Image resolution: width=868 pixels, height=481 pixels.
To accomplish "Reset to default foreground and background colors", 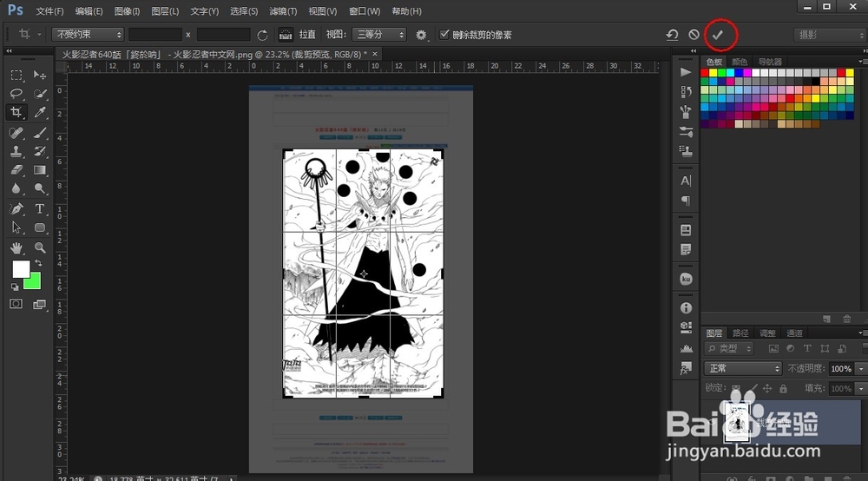I will (15, 287).
